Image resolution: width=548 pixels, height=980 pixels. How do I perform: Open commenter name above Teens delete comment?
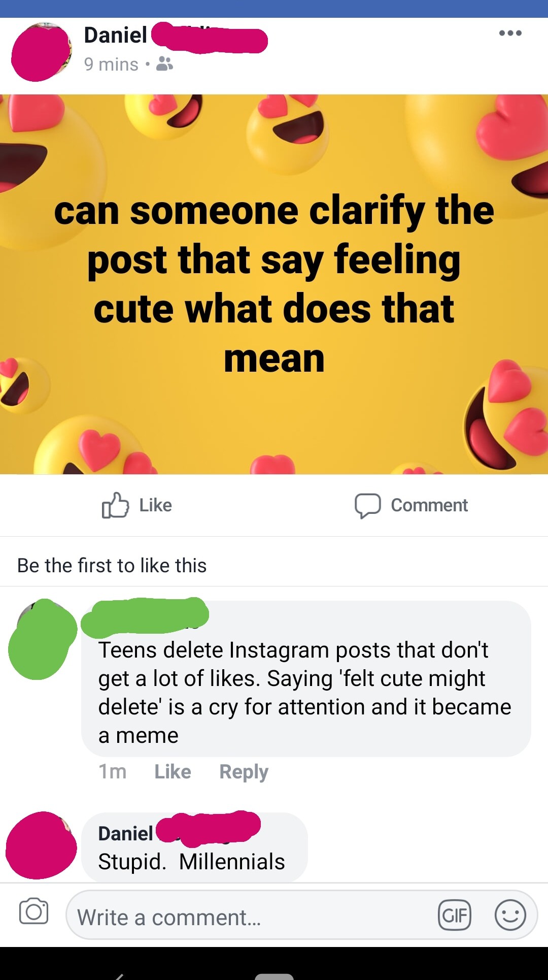click(x=145, y=617)
